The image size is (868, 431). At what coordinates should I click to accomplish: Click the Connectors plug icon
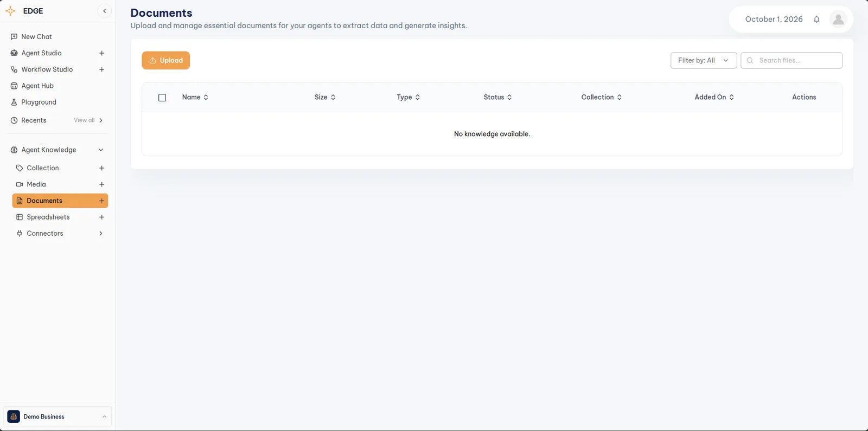20,234
